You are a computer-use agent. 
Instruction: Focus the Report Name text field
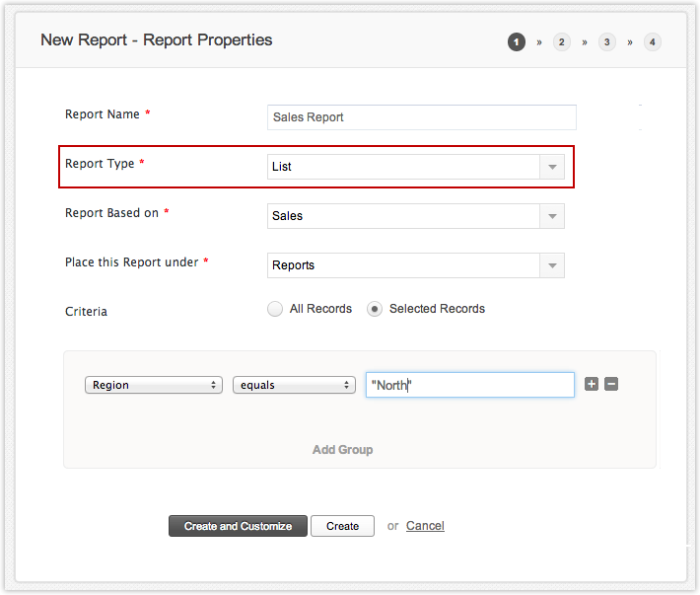click(x=421, y=117)
